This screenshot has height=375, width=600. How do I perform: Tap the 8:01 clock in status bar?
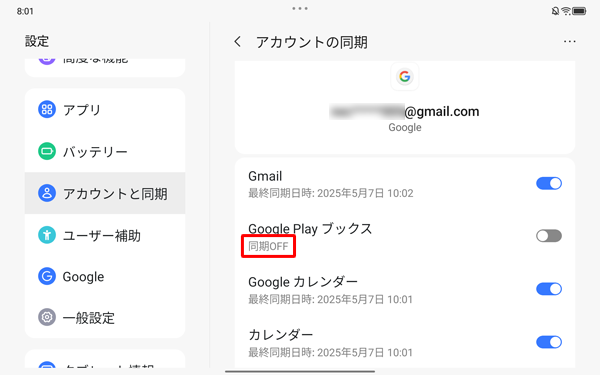25,11
